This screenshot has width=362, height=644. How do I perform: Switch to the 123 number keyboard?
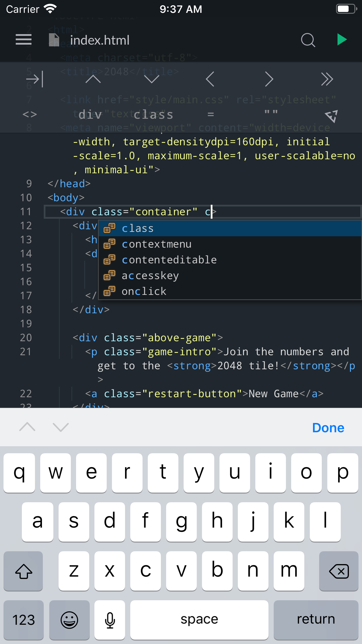click(24, 620)
